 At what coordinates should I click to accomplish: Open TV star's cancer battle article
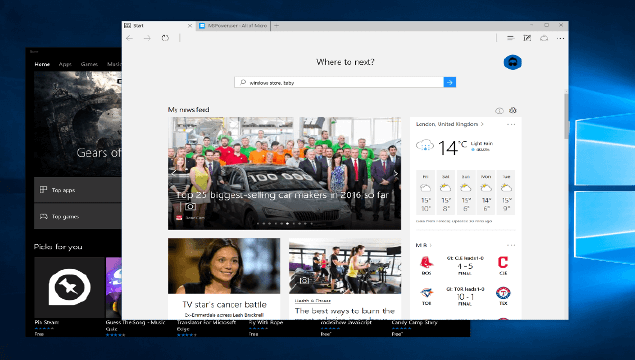[224, 305]
